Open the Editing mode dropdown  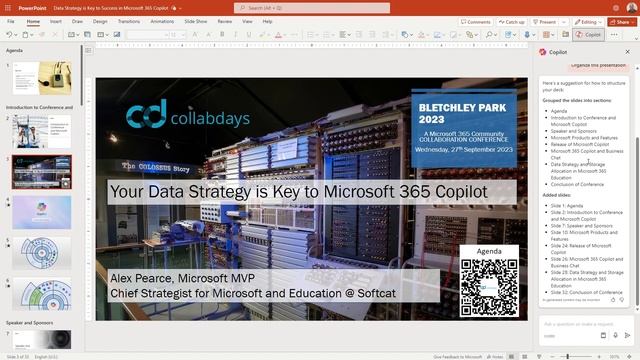click(587, 22)
